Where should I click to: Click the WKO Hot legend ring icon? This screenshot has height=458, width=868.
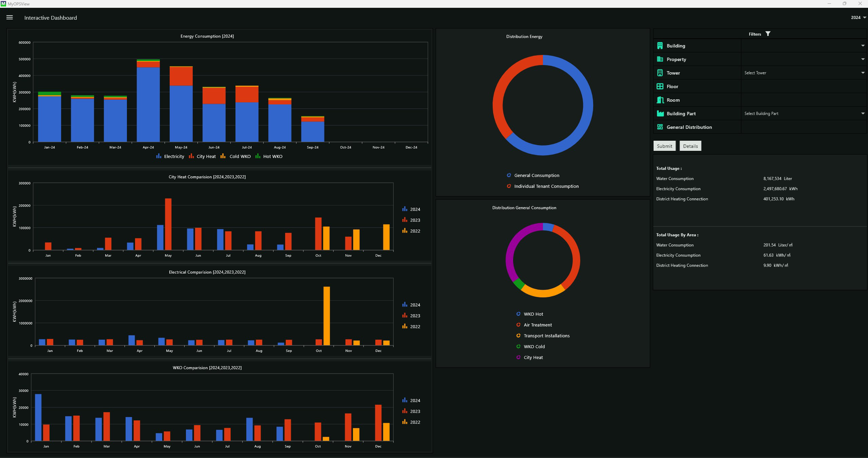click(518, 314)
